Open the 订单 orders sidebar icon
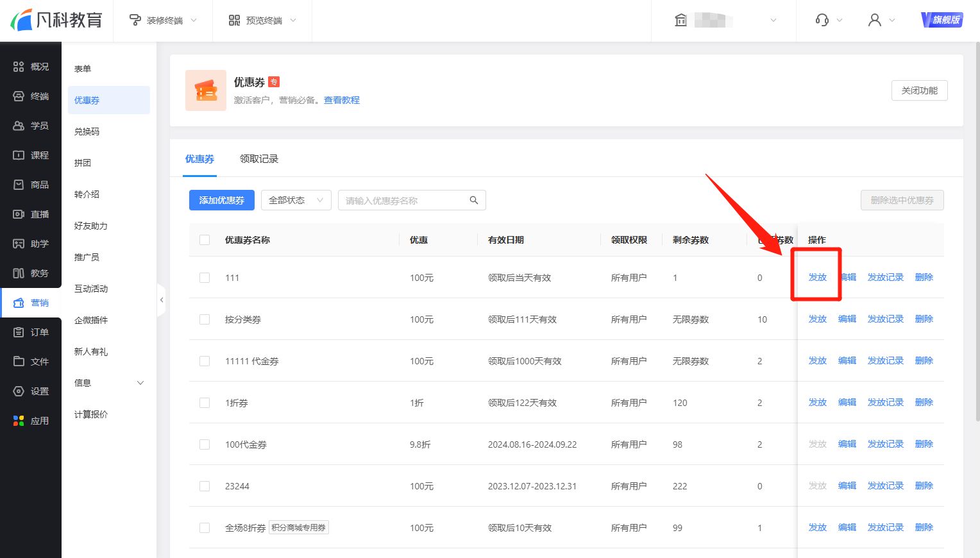The height and width of the screenshot is (558, 980). [x=19, y=332]
